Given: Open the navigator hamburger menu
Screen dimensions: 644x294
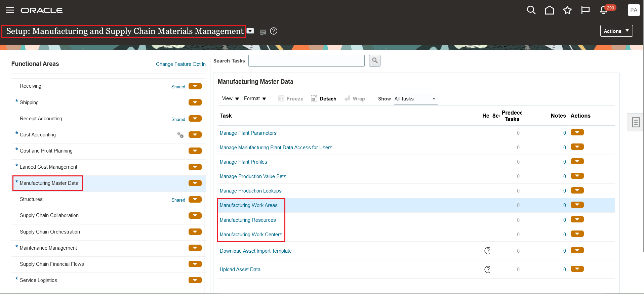Looking at the screenshot, I should tap(10, 10).
